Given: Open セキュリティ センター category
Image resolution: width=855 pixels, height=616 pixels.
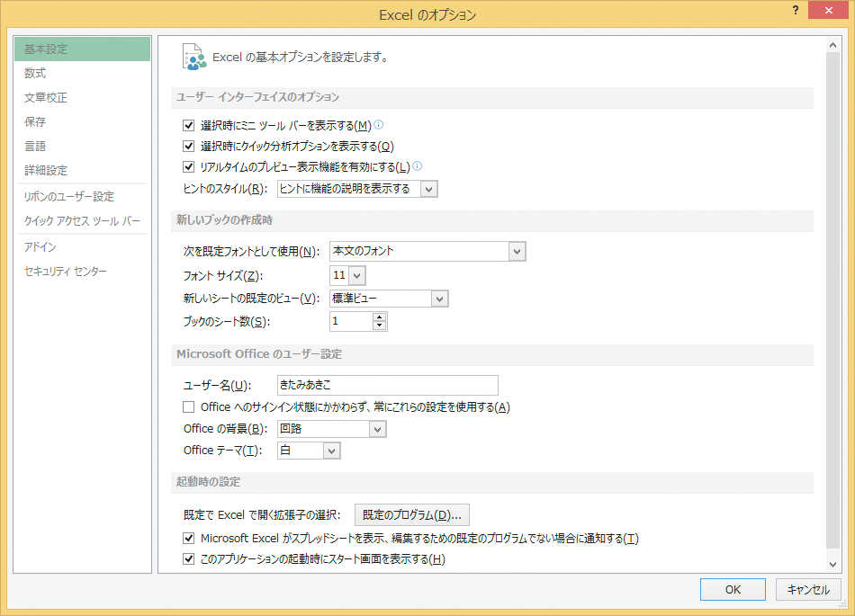Looking at the screenshot, I should [x=82, y=272].
